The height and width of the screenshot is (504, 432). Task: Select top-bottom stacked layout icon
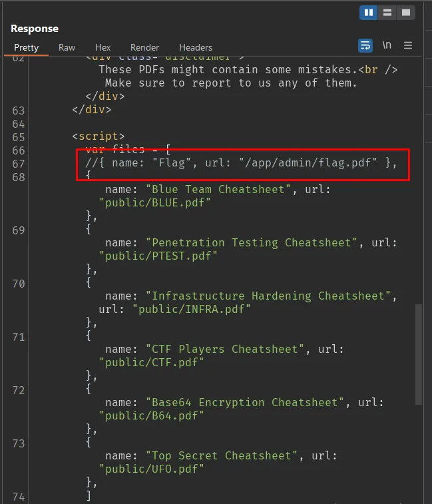(x=387, y=13)
